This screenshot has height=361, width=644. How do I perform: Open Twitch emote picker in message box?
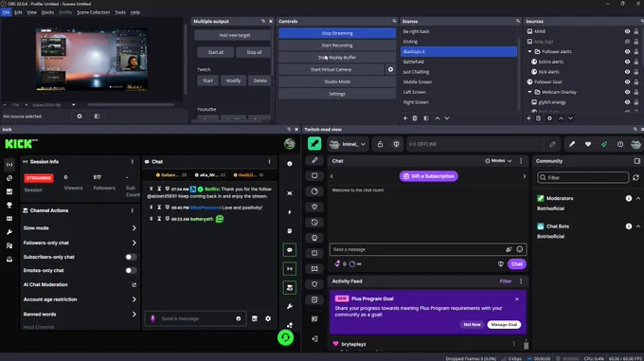(x=520, y=249)
